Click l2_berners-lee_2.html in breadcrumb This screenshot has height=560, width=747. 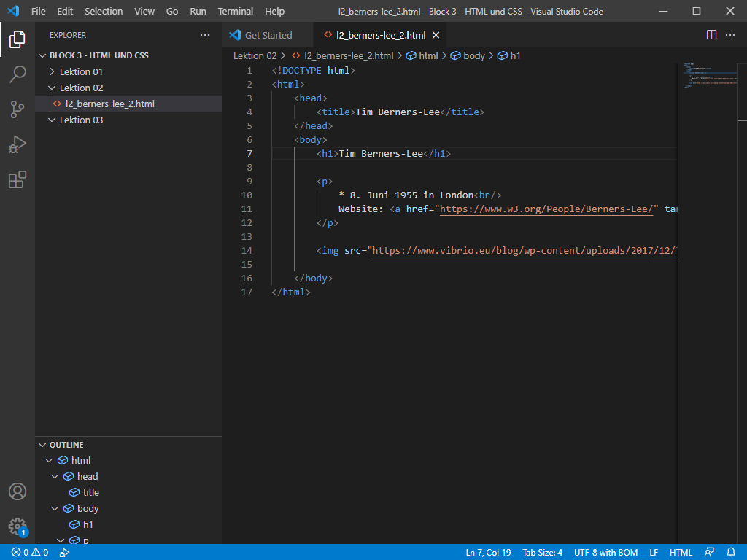coord(349,55)
